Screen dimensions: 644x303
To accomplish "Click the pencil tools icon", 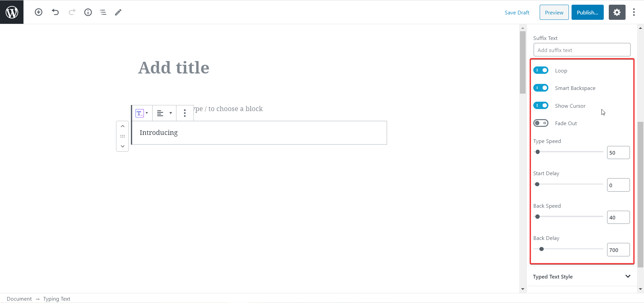I will (x=118, y=12).
